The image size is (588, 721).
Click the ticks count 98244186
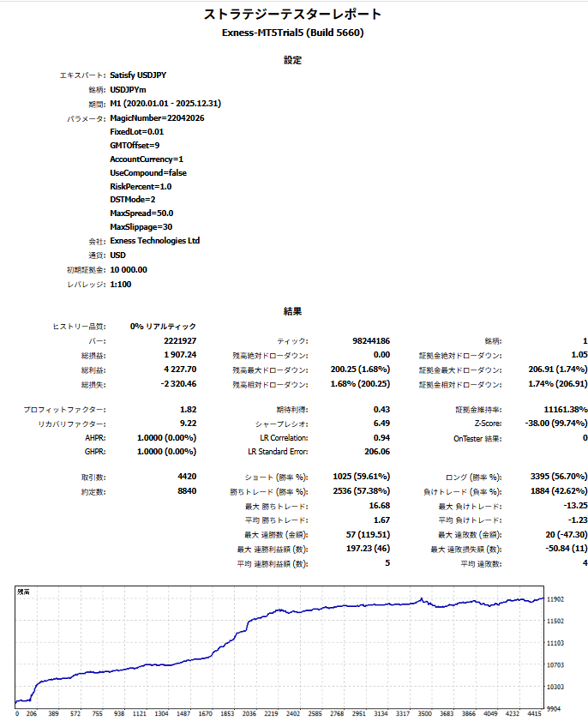pos(371,341)
